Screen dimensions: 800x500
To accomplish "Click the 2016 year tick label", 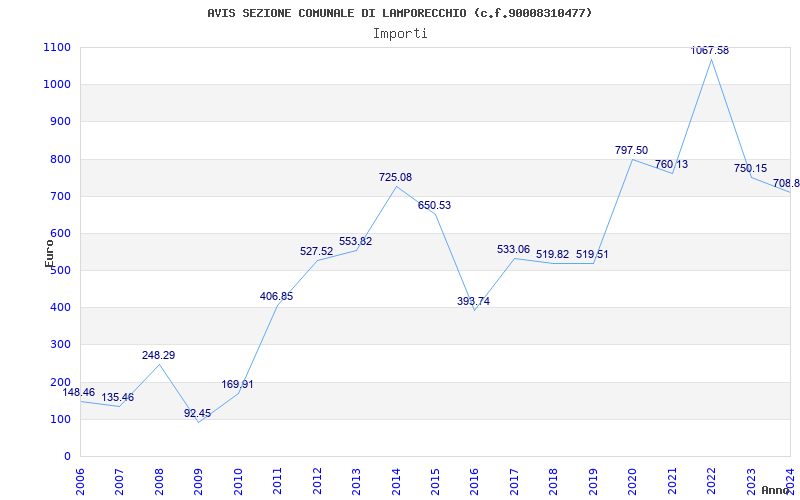I will (474, 482).
